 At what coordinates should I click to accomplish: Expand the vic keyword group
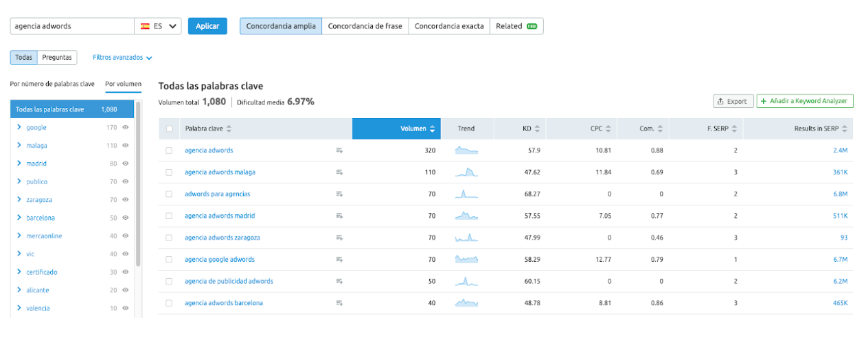[19, 254]
